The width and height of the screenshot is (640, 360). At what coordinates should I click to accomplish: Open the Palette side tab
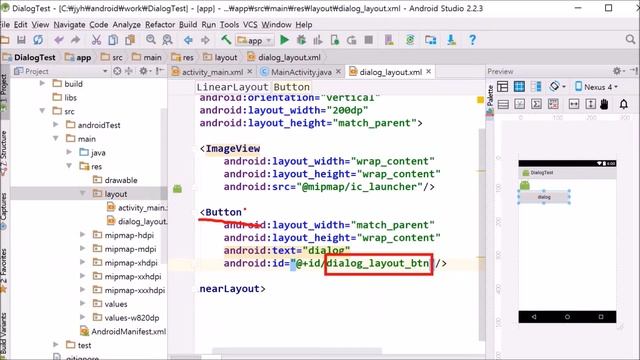(490, 100)
